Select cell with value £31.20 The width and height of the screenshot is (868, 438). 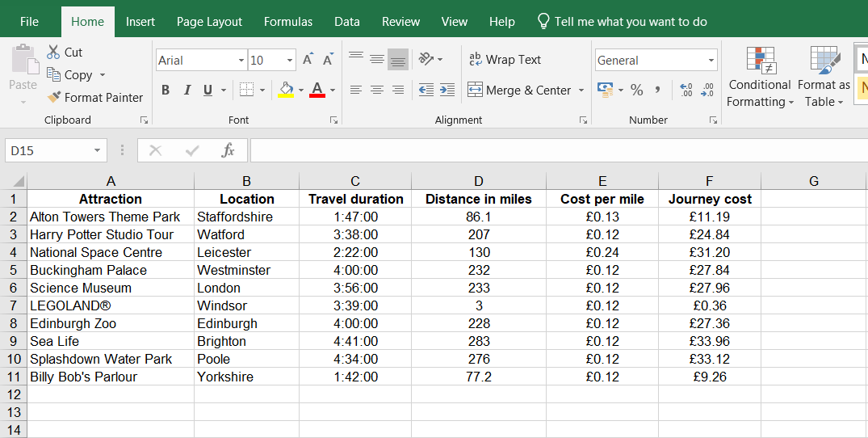710,252
